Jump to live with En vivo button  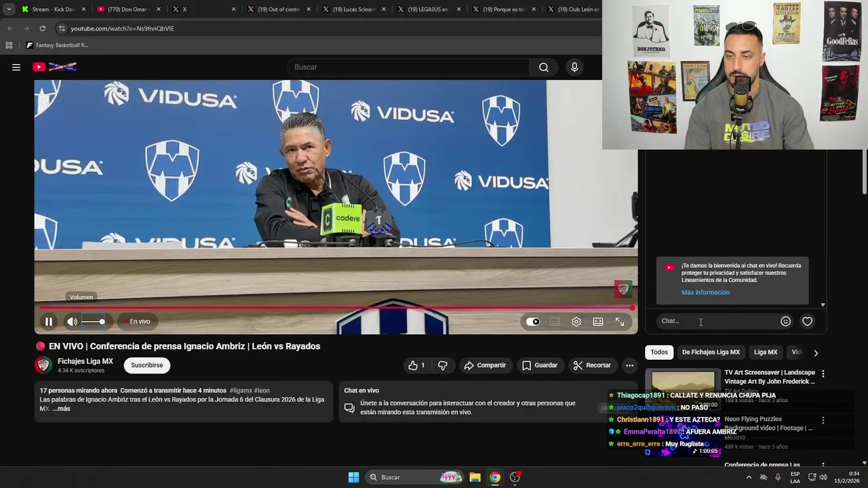pos(136,322)
